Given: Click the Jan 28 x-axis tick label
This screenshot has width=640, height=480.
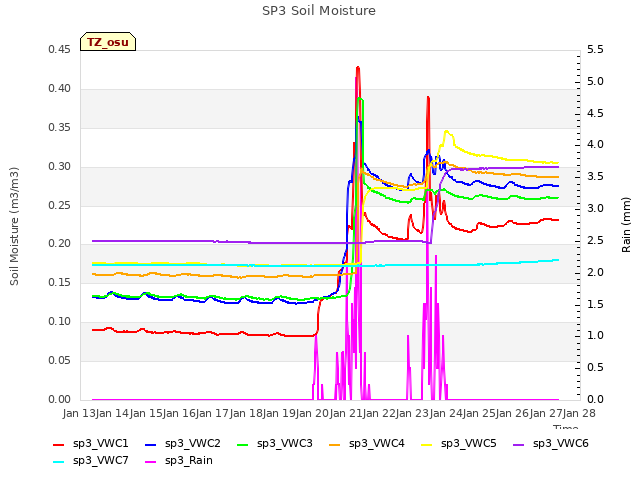Looking at the screenshot, I should (x=579, y=413).
